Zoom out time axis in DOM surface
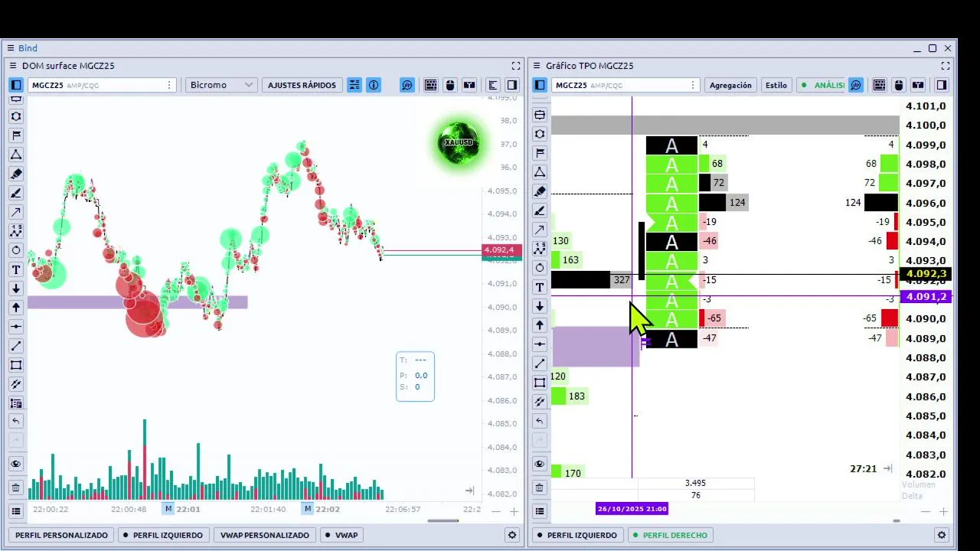Viewport: 980px width, 551px height. pyautogui.click(x=496, y=511)
